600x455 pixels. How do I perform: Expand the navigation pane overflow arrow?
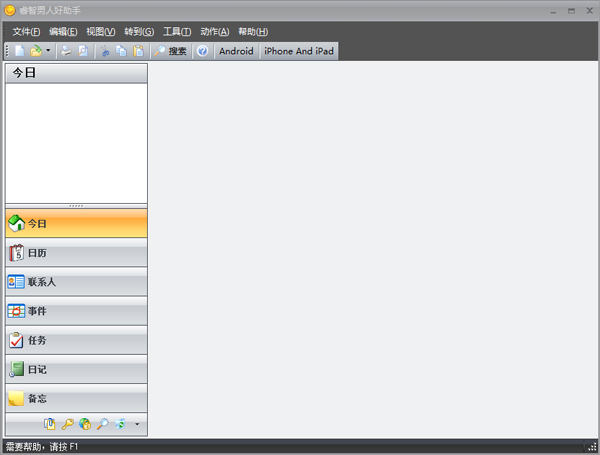pos(137,424)
